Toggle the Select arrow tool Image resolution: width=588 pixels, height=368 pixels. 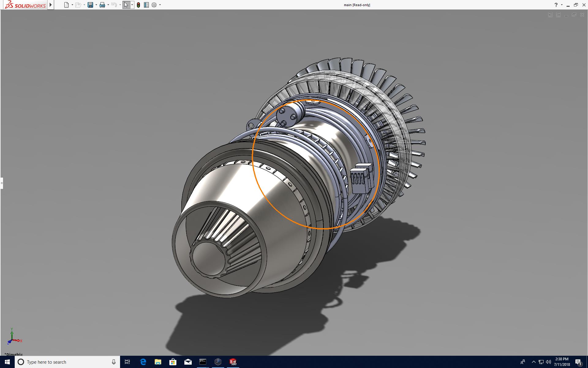126,5
